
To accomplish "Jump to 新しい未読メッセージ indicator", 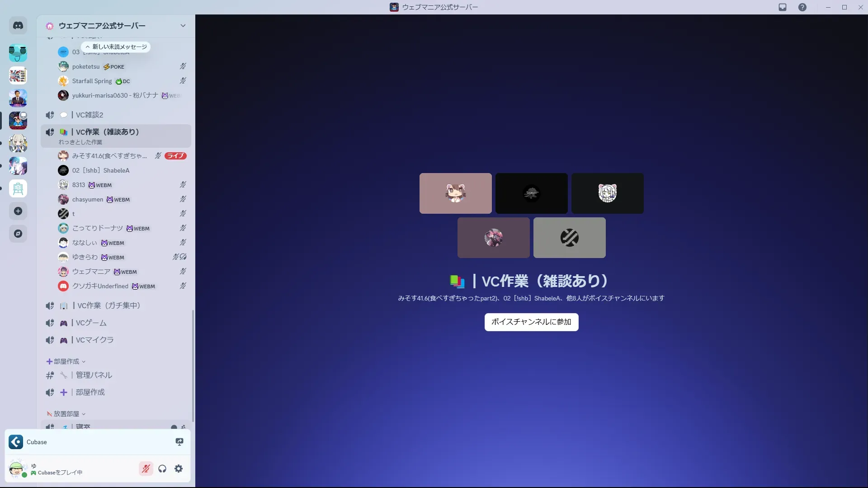I will (x=116, y=47).
